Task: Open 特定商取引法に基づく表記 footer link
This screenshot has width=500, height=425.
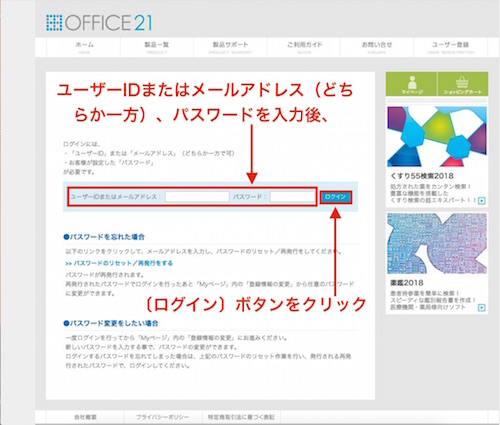Action: [x=241, y=417]
